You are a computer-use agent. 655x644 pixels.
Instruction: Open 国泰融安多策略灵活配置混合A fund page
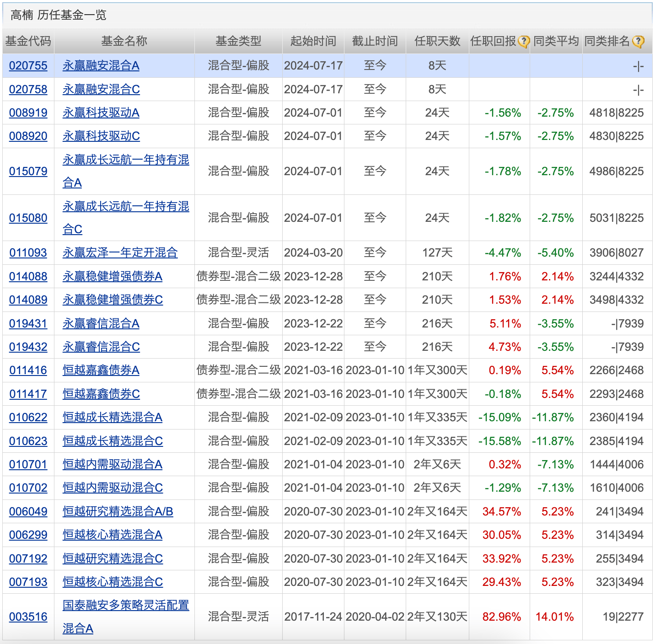[126, 617]
